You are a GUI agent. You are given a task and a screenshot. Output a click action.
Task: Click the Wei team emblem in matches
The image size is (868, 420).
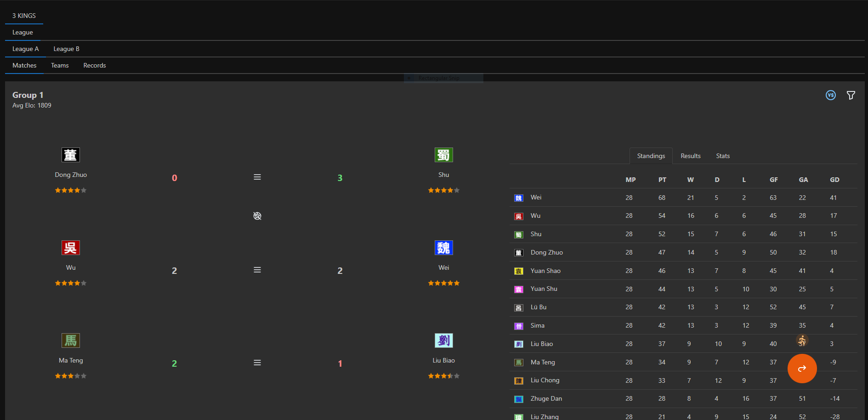point(443,248)
